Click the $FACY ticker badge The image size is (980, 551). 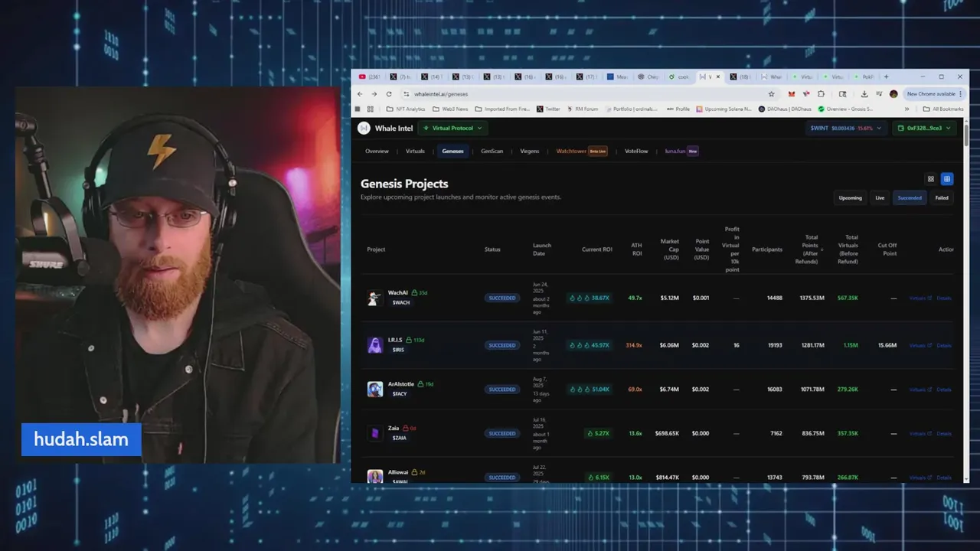coord(400,393)
